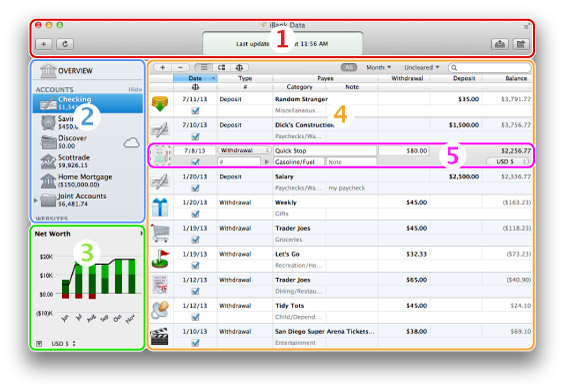Viewport: 565px width, 390px height.
Task: Open Overview bank building icon
Action: point(48,71)
